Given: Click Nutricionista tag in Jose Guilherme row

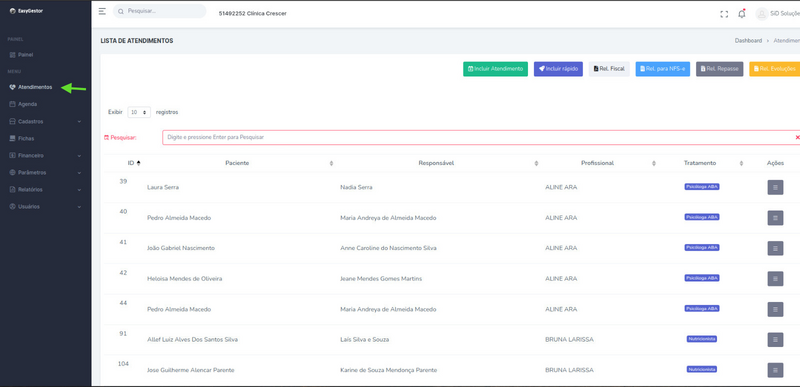Looking at the screenshot, I should [702, 369].
